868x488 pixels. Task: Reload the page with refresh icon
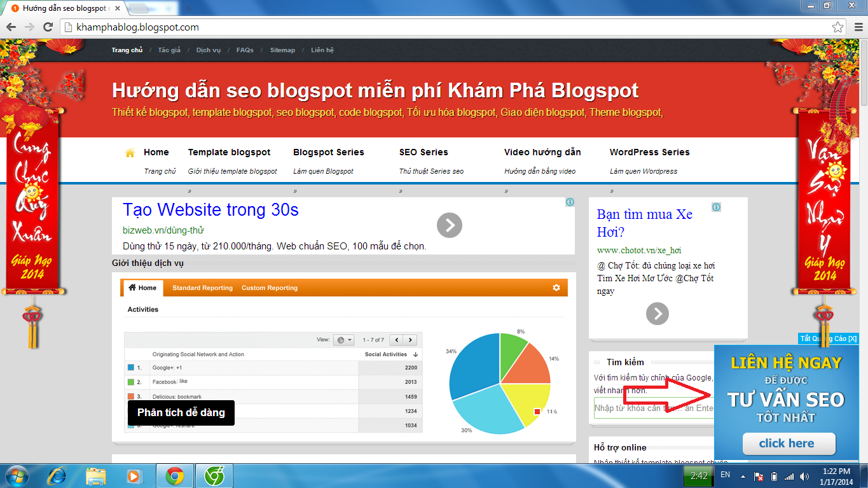(x=48, y=27)
